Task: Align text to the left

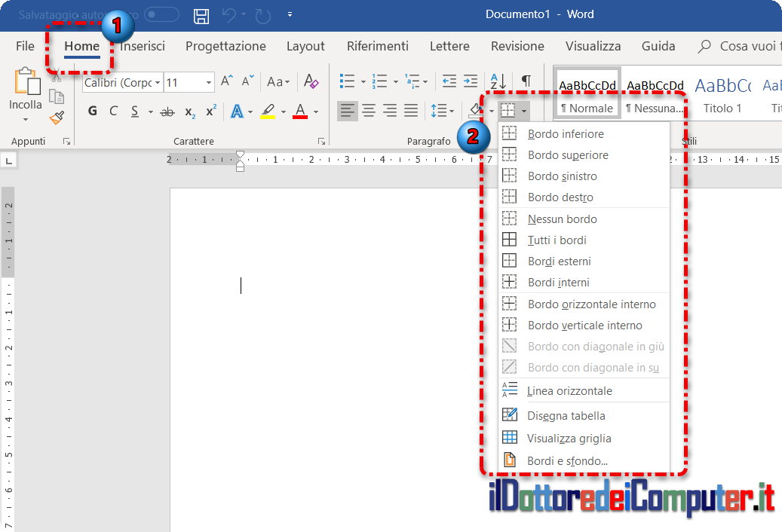Action: (348, 110)
